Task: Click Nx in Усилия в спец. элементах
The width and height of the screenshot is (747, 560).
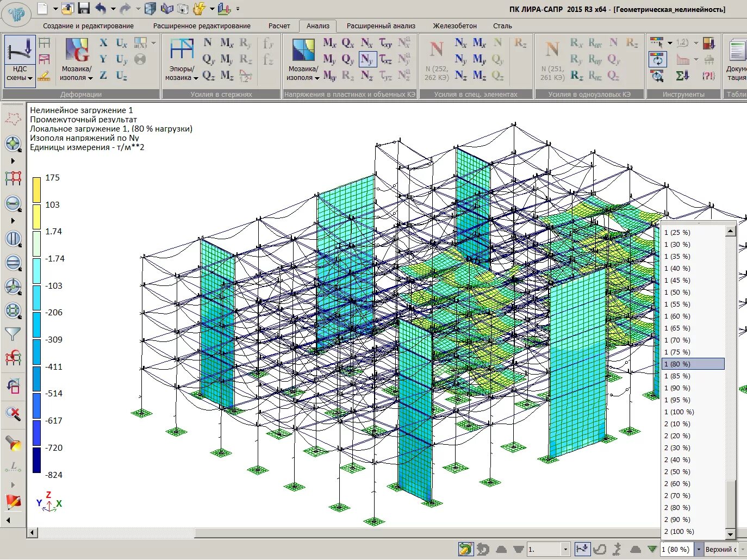Action: click(x=460, y=42)
